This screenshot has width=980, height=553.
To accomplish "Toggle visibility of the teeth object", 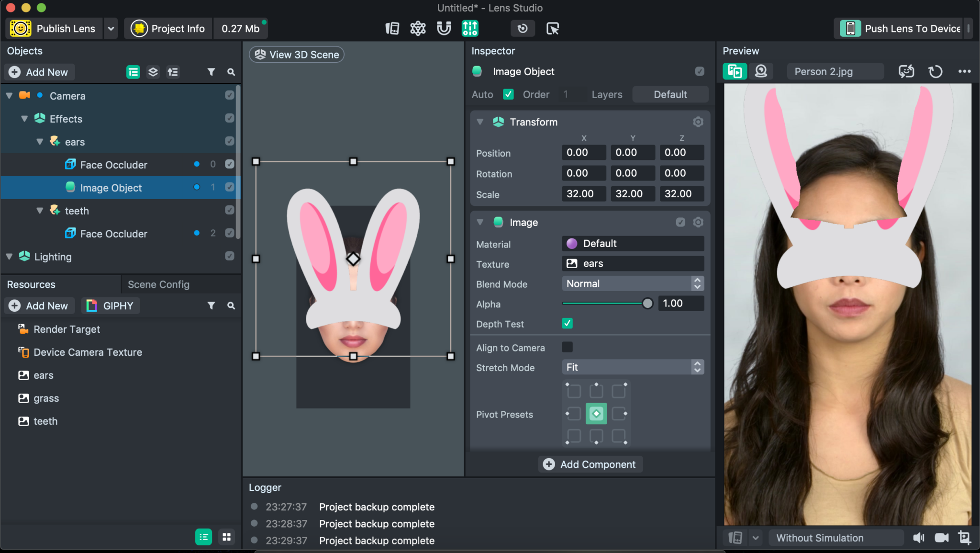I will pyautogui.click(x=230, y=210).
